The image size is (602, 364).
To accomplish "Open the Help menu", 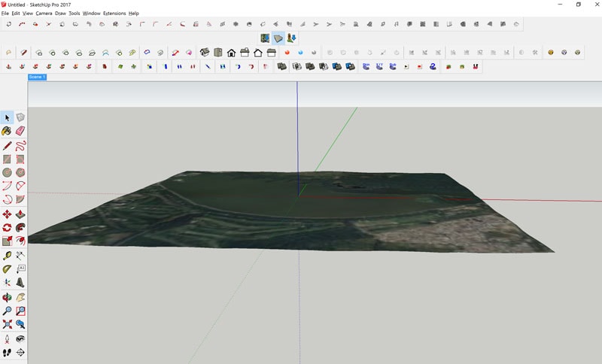I will 134,13.
